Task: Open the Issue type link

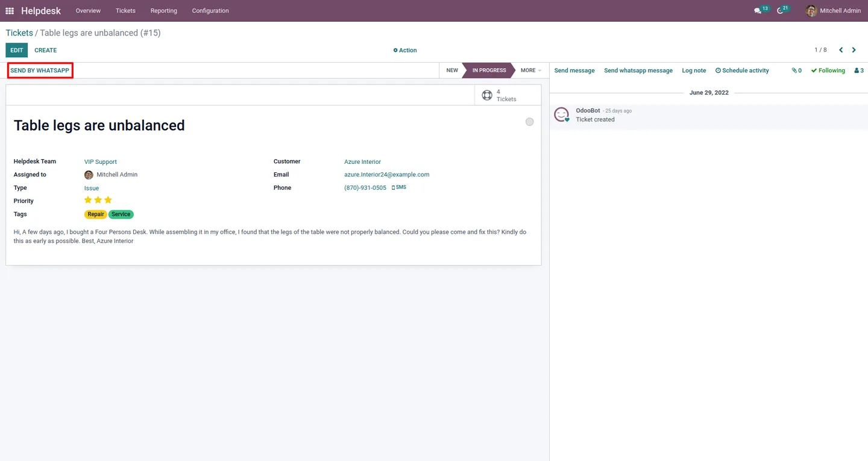Action: 92,188
